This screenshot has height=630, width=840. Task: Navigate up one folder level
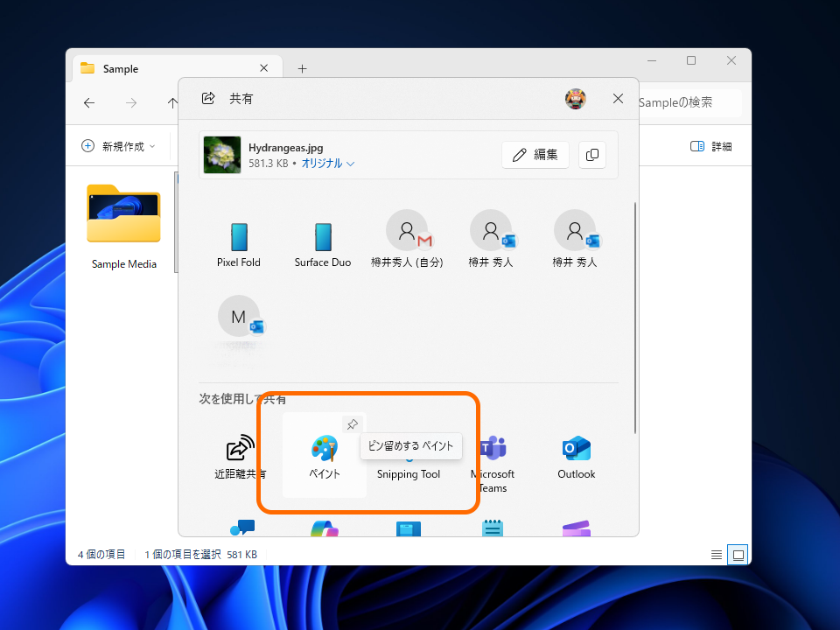pyautogui.click(x=172, y=102)
